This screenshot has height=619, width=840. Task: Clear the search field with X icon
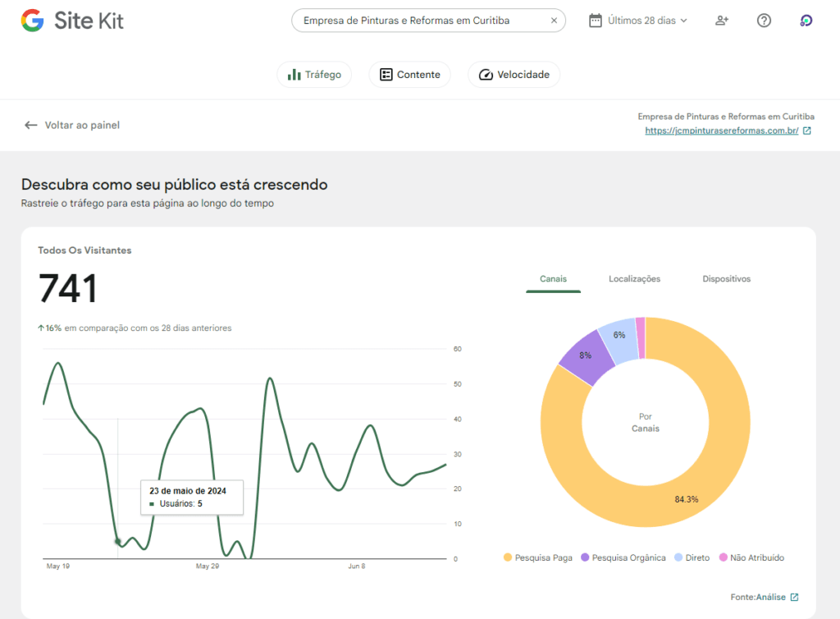coord(554,21)
